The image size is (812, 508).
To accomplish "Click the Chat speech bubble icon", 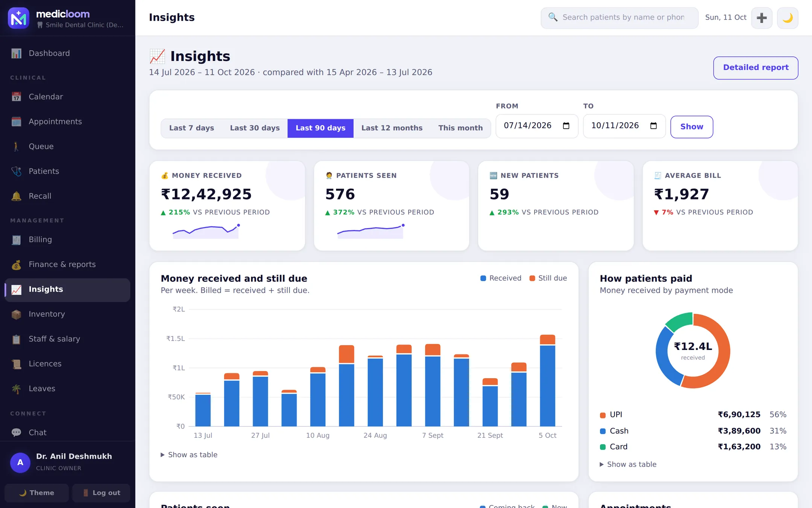I will pos(16,433).
